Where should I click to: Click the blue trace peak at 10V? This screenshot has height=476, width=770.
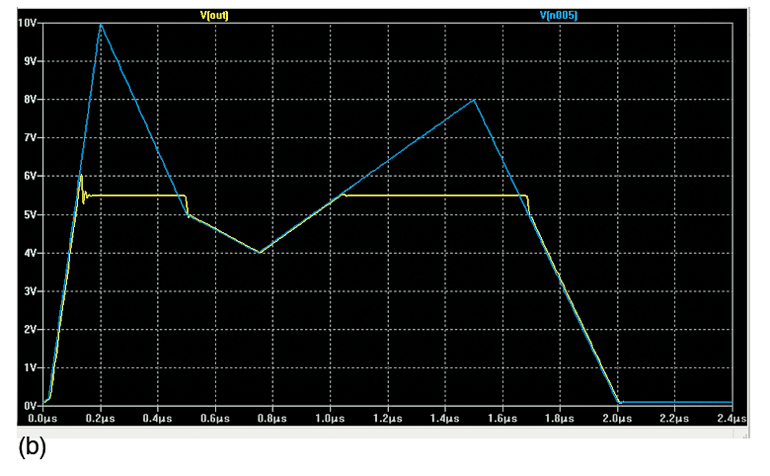pos(100,24)
